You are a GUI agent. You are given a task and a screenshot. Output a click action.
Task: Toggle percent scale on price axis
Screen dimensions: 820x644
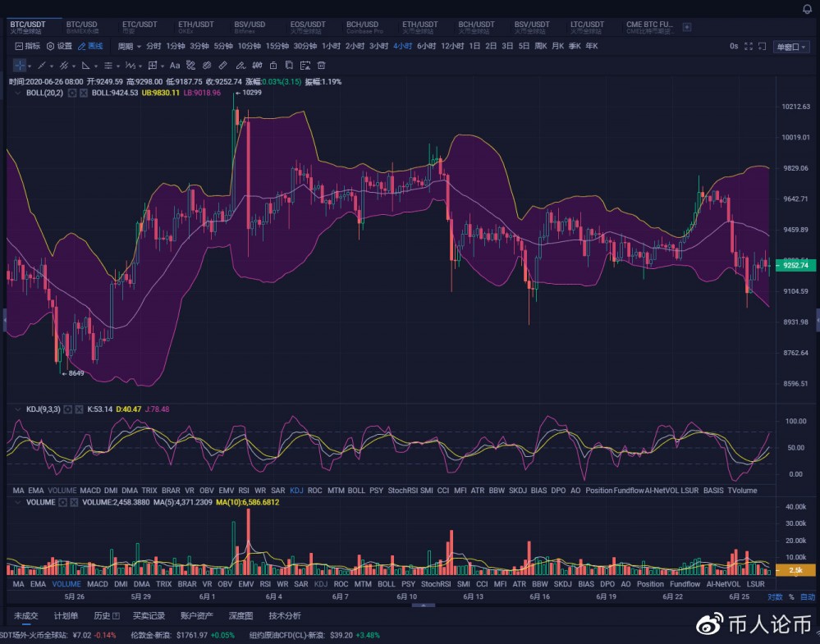pos(791,597)
